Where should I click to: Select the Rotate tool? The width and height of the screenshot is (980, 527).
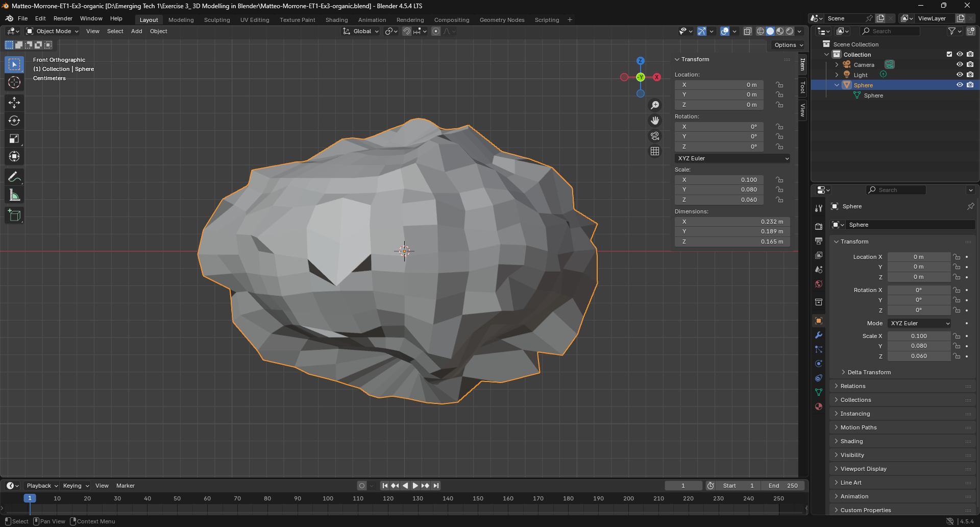click(x=14, y=121)
